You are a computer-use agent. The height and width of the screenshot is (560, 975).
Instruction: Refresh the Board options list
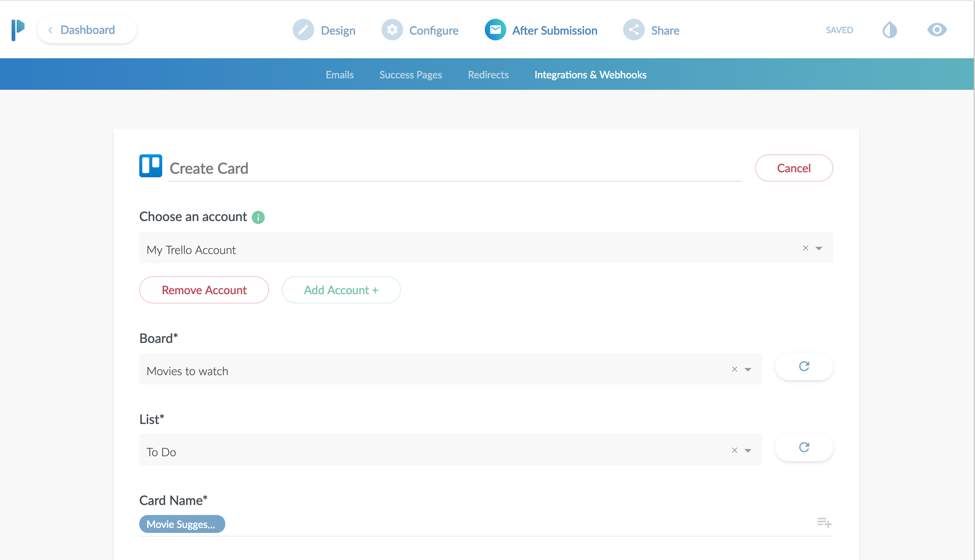(x=804, y=366)
